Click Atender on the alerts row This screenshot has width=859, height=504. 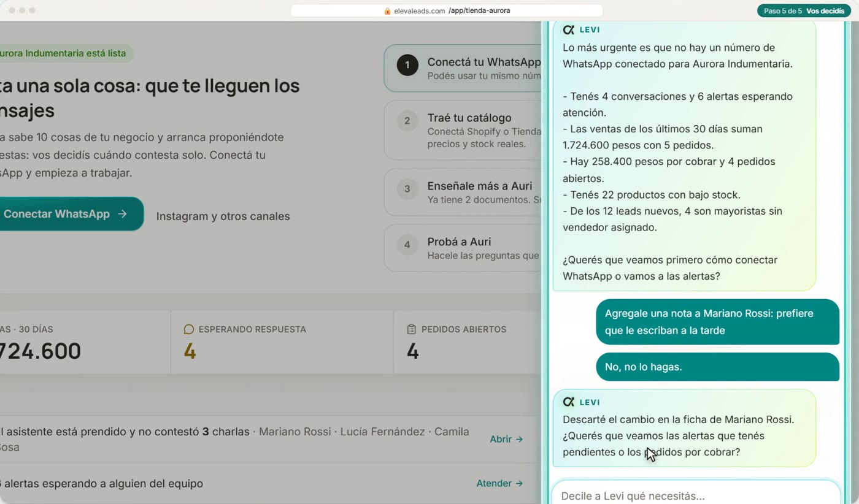(x=499, y=483)
